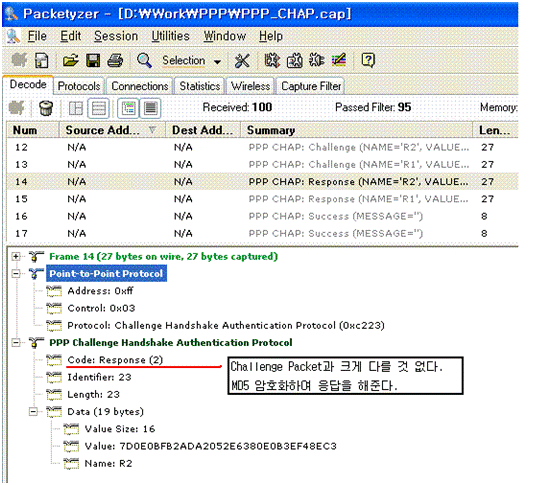Image resolution: width=551 pixels, height=485 pixels.
Task: Collapse the Point-to-Point Protocol node
Action: click(x=15, y=273)
